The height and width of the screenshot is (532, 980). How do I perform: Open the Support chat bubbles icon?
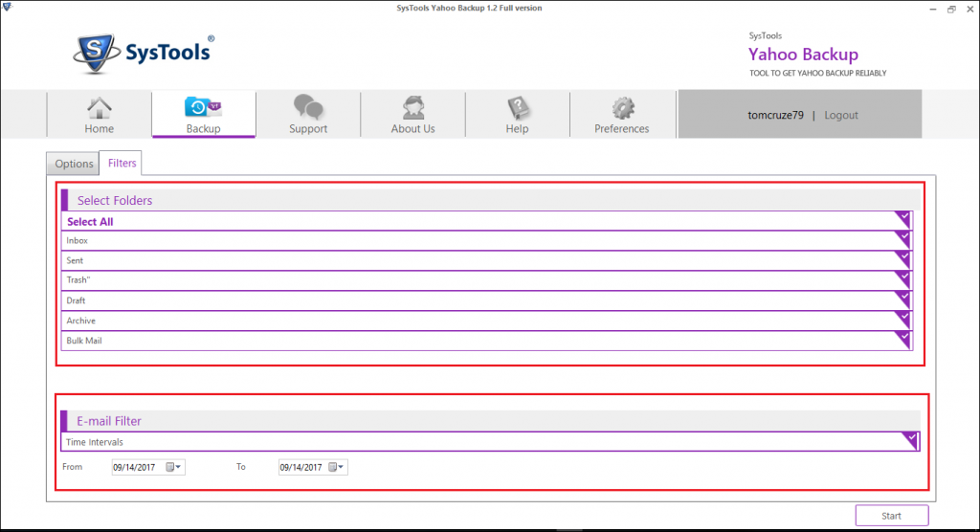point(308,107)
